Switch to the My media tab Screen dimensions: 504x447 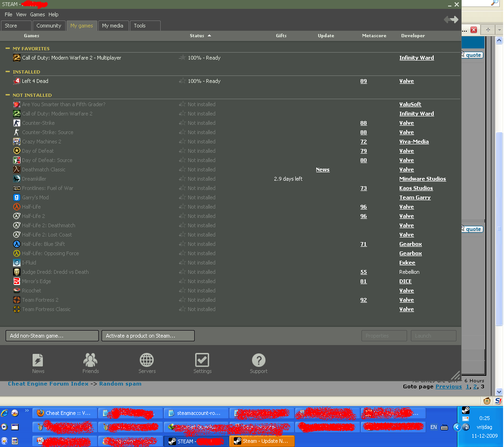[113, 26]
